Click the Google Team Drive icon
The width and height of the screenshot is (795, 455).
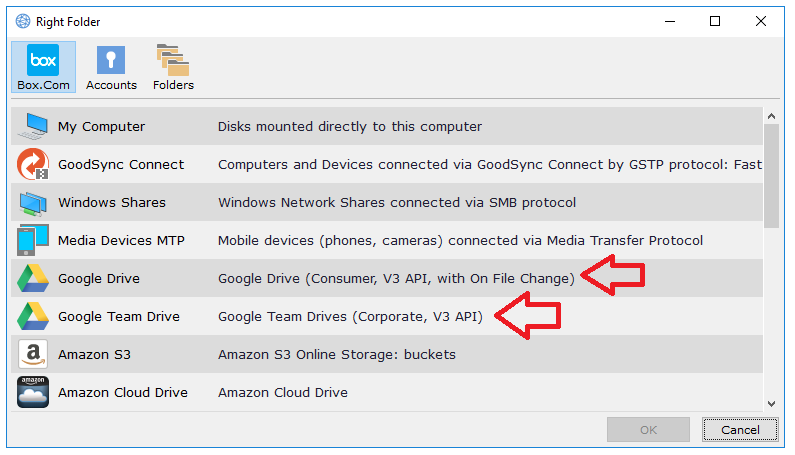point(33,317)
